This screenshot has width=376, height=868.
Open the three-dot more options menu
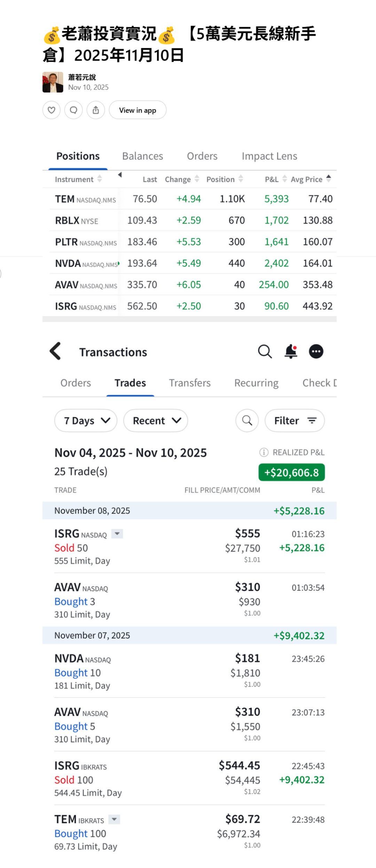point(316,352)
